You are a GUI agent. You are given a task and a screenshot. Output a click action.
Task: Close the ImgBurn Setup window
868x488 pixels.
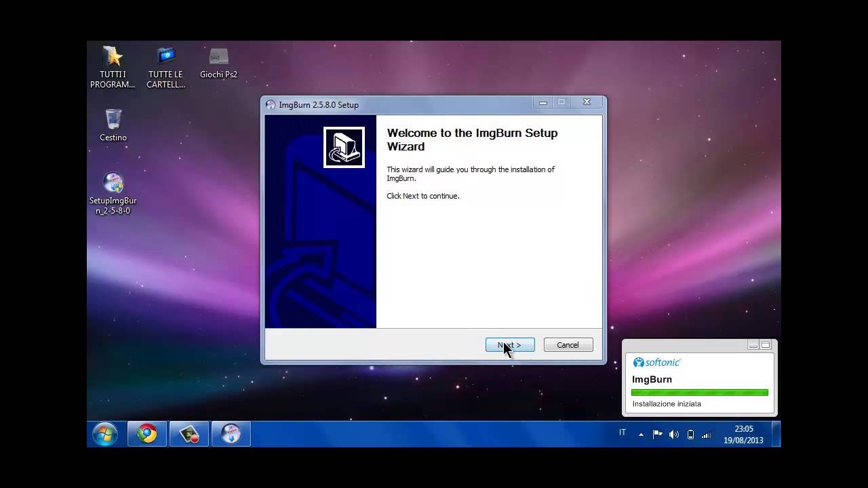(587, 102)
